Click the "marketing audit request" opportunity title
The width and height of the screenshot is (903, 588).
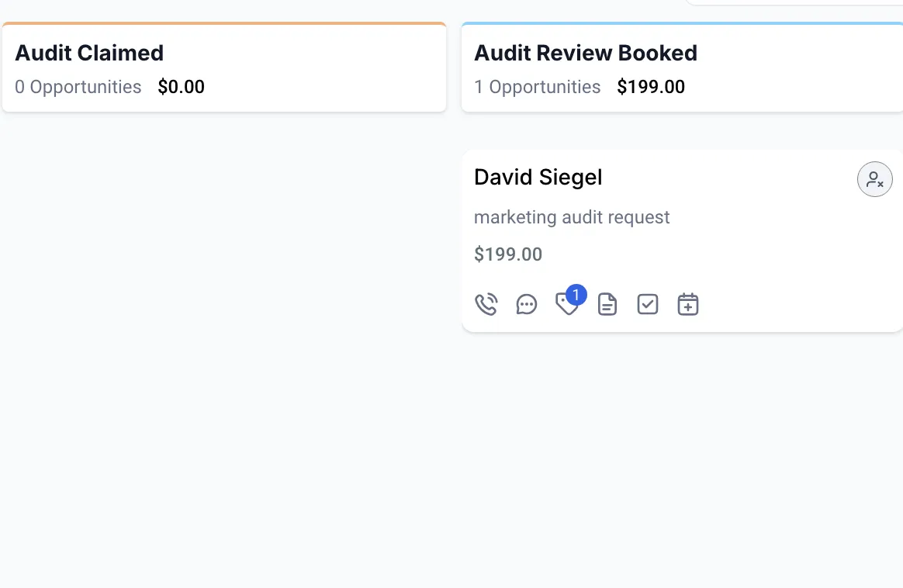pos(572,217)
